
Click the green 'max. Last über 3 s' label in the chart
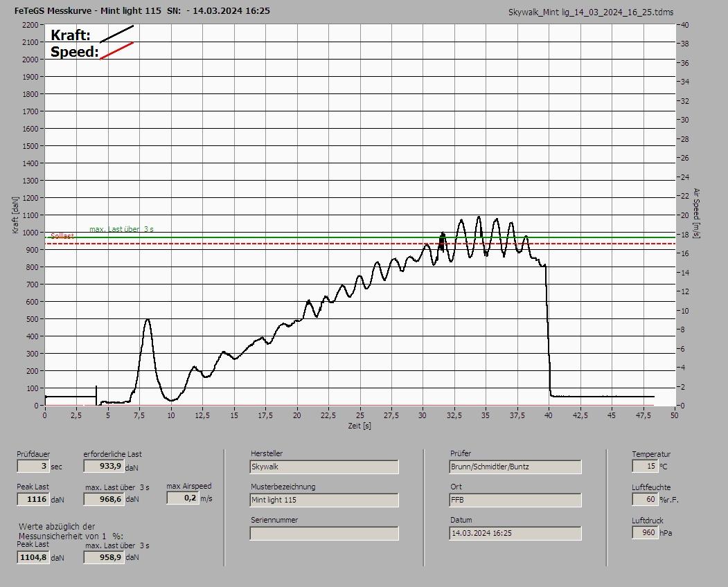click(x=121, y=229)
